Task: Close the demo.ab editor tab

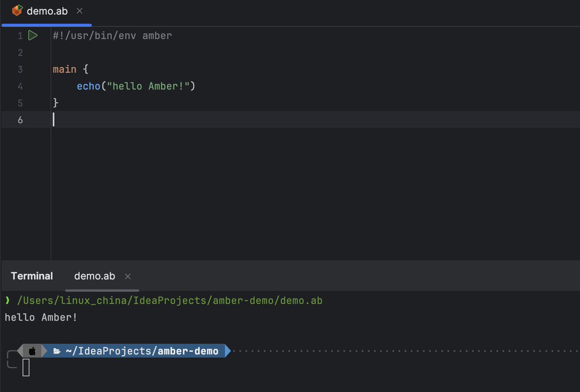Action: tap(80, 10)
